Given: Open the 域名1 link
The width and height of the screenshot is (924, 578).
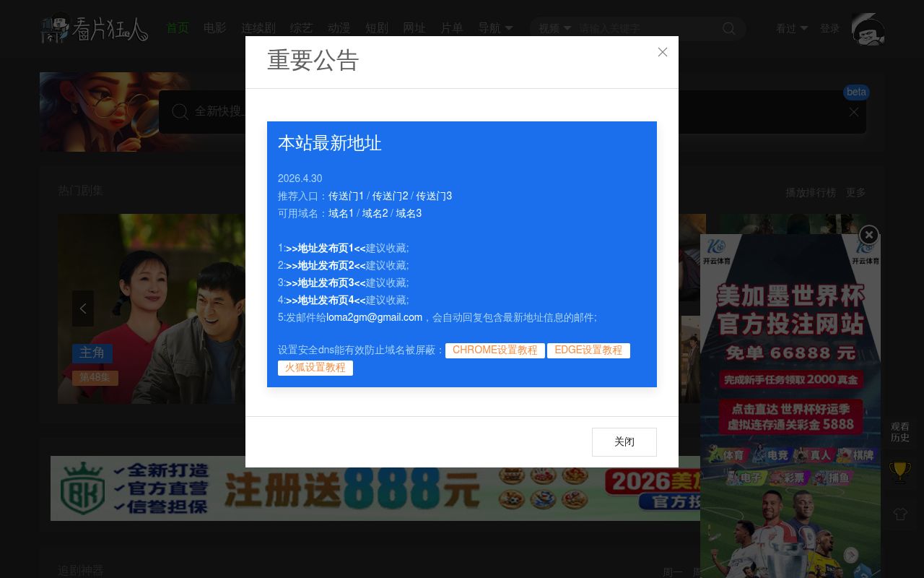Looking at the screenshot, I should [x=341, y=214].
